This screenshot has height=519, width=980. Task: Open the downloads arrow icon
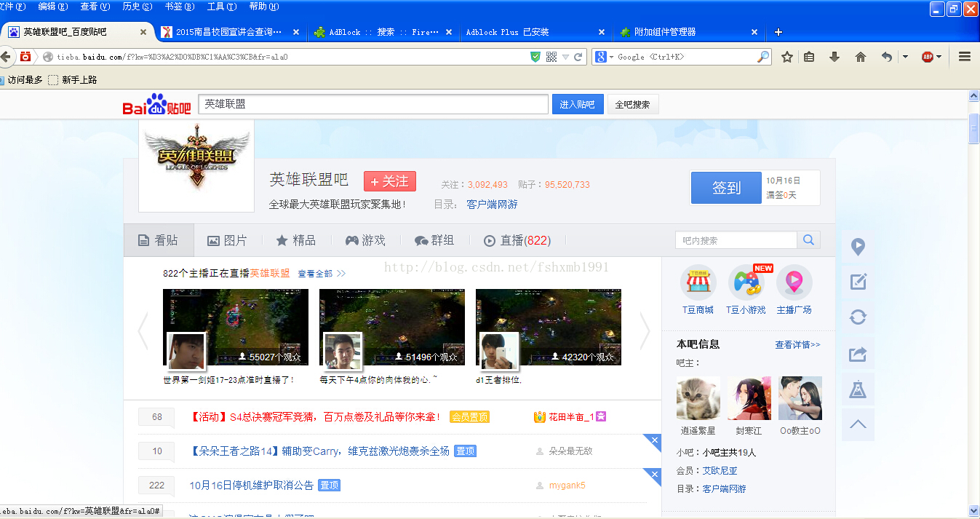[834, 57]
